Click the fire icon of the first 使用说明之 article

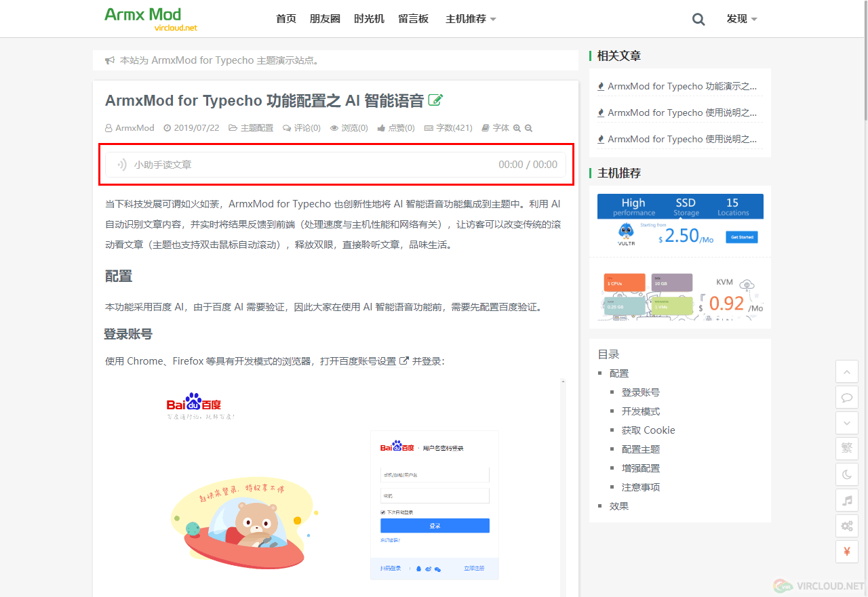[x=601, y=113]
